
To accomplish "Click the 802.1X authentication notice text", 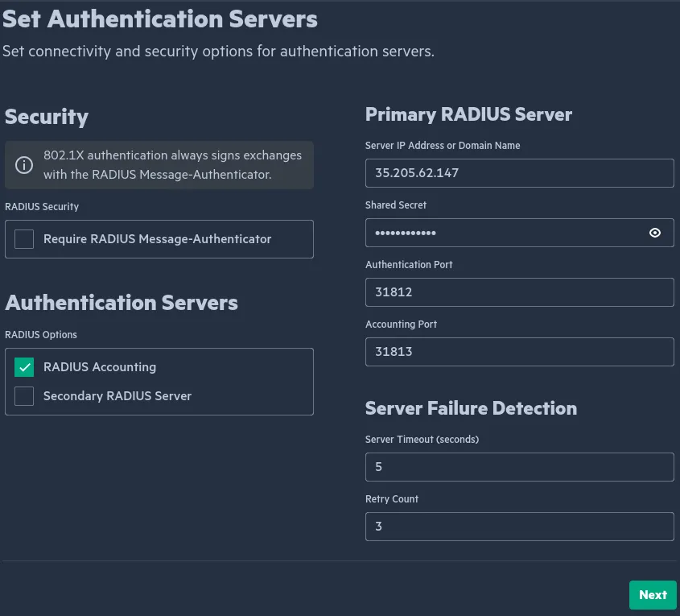I will [x=172, y=165].
